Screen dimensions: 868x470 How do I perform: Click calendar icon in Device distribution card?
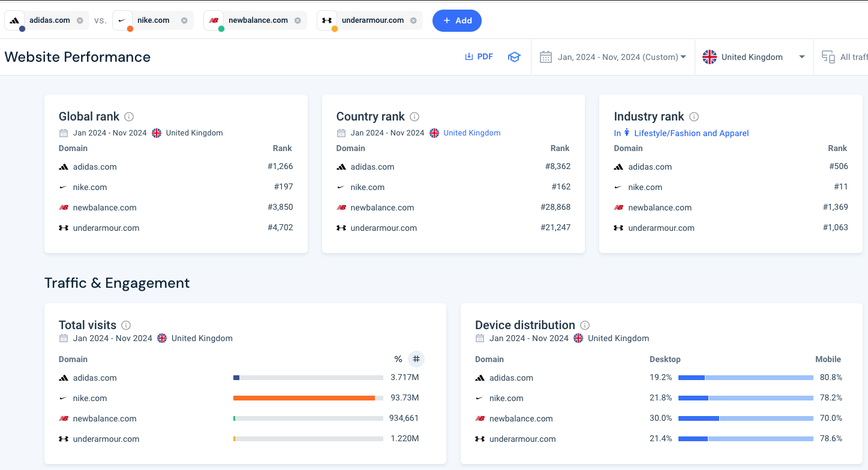pos(480,338)
